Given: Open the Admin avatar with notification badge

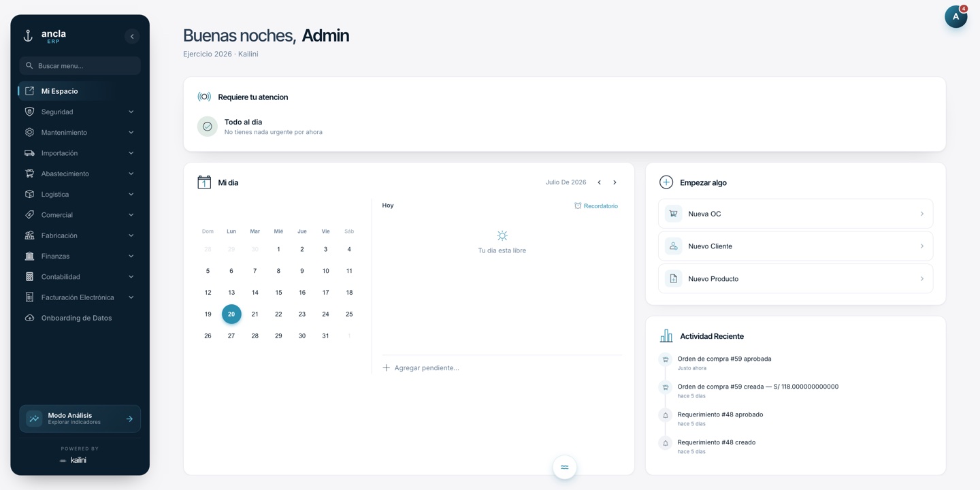Looking at the screenshot, I should (955, 16).
